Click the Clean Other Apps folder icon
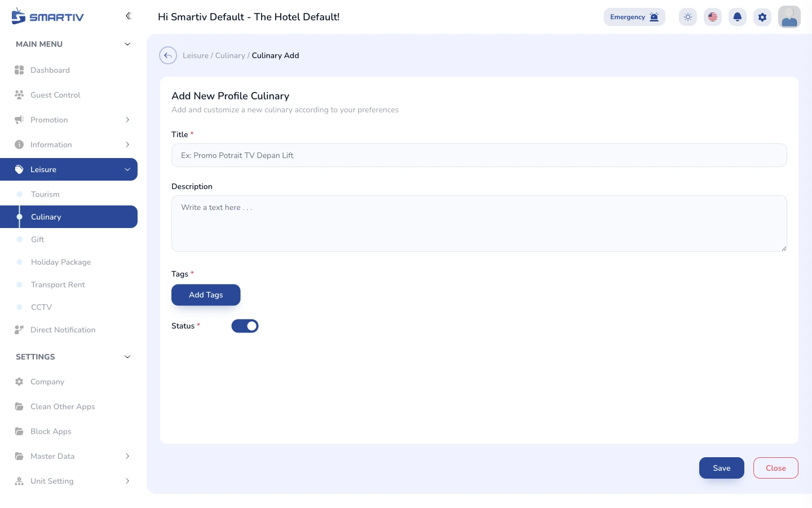812x508 pixels. (x=19, y=406)
